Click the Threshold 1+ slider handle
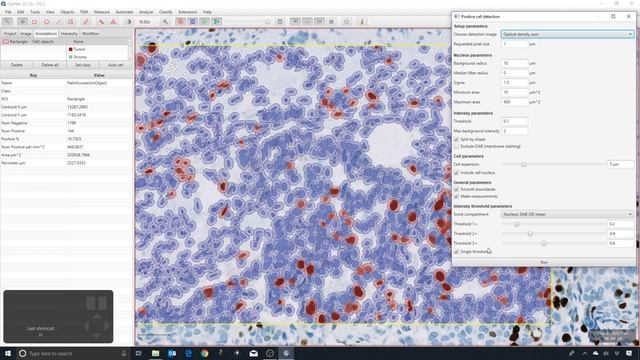The height and width of the screenshot is (360, 640). click(x=517, y=224)
